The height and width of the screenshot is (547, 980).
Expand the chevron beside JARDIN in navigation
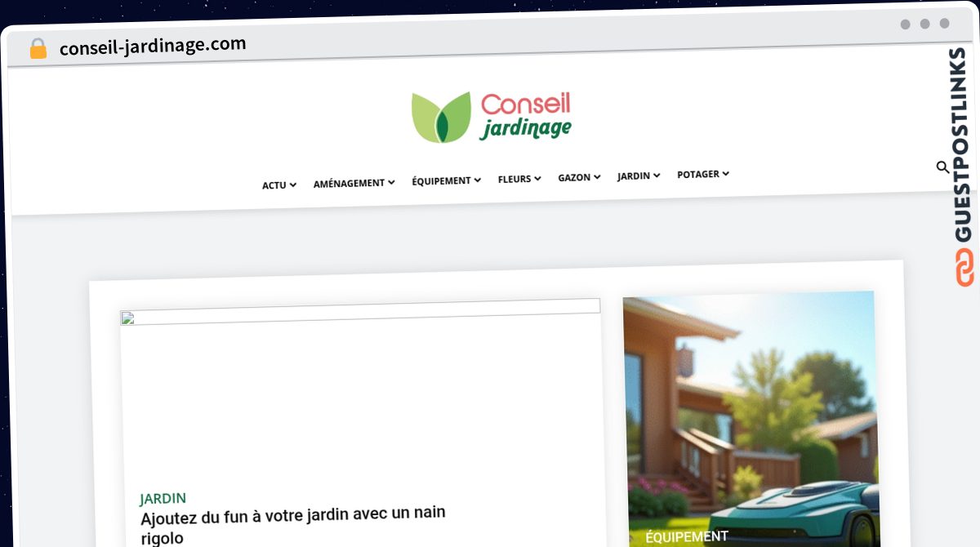click(x=657, y=176)
